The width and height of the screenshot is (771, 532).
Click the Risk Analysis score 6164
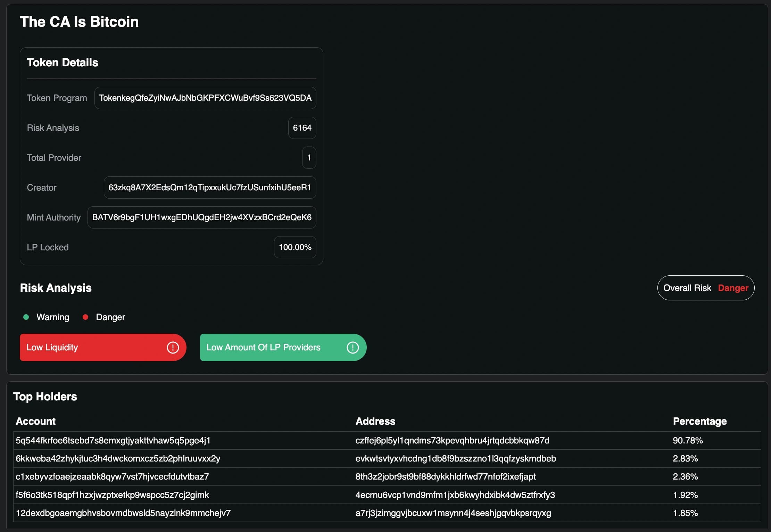coord(302,128)
